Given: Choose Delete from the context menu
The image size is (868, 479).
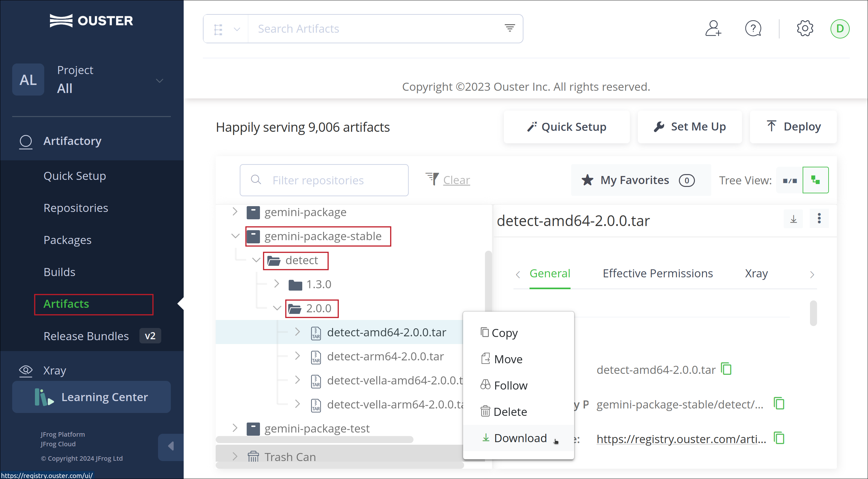Looking at the screenshot, I should click(x=518, y=412).
